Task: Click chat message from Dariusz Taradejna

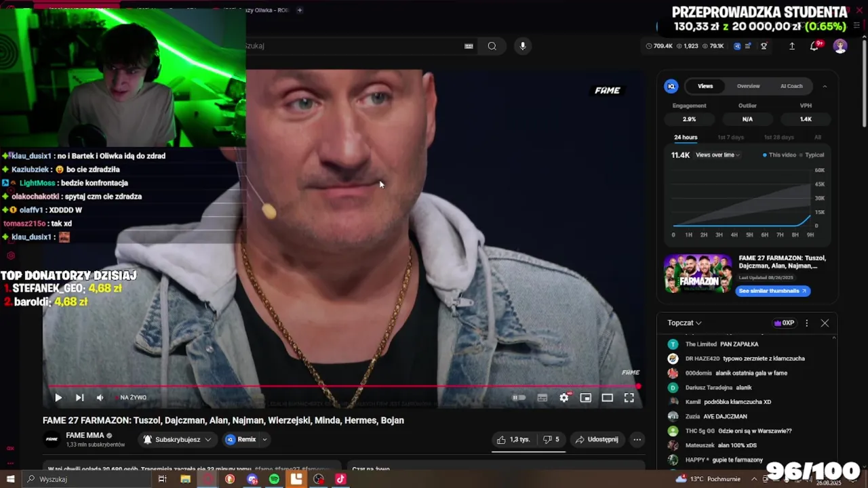Action: (x=719, y=388)
